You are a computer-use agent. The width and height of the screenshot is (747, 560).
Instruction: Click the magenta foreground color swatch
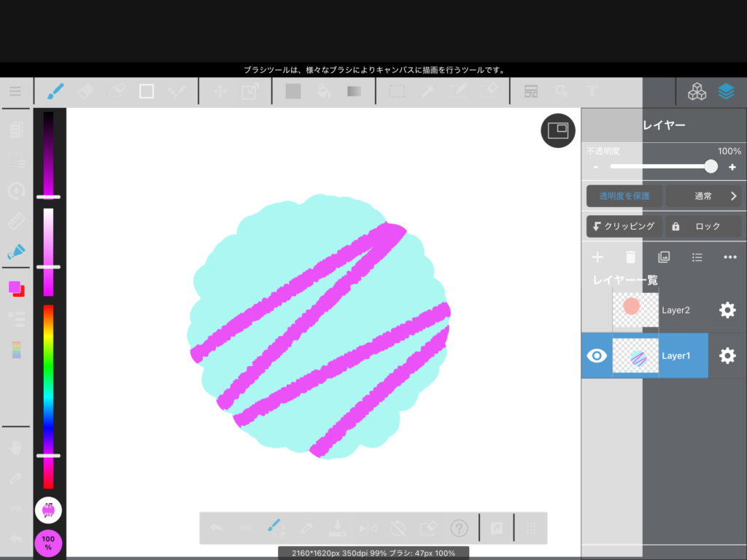point(14,287)
